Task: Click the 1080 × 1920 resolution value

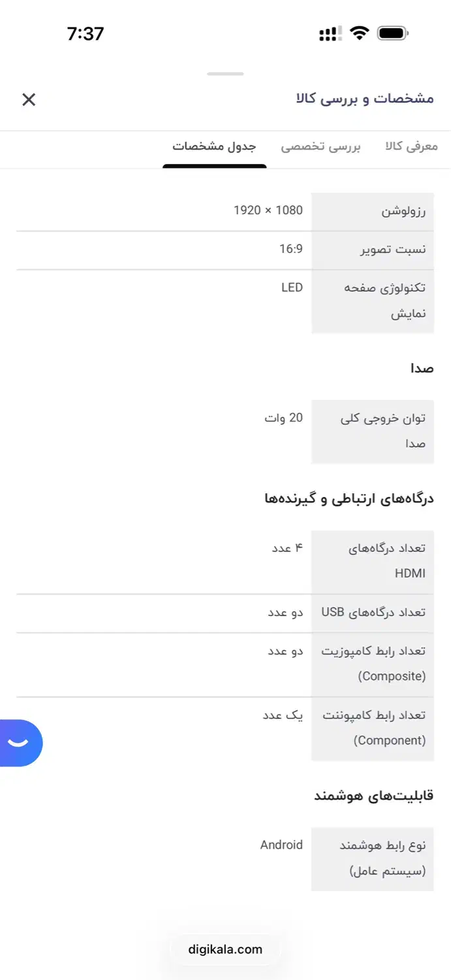Action: [x=268, y=210]
